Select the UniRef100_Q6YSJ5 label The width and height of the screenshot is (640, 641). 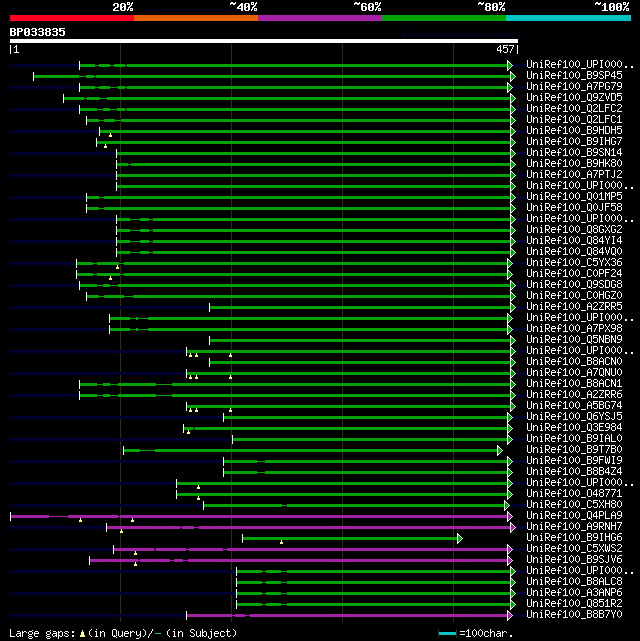[x=574, y=417]
